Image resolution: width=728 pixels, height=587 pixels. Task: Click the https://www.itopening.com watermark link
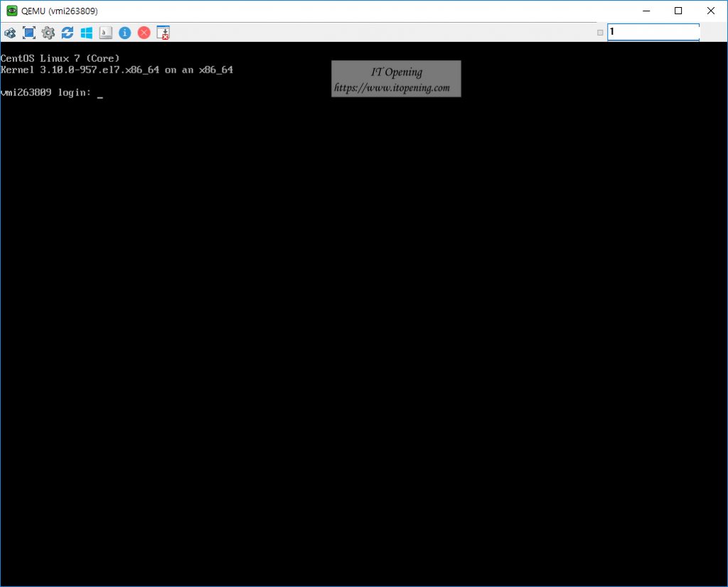pos(392,88)
